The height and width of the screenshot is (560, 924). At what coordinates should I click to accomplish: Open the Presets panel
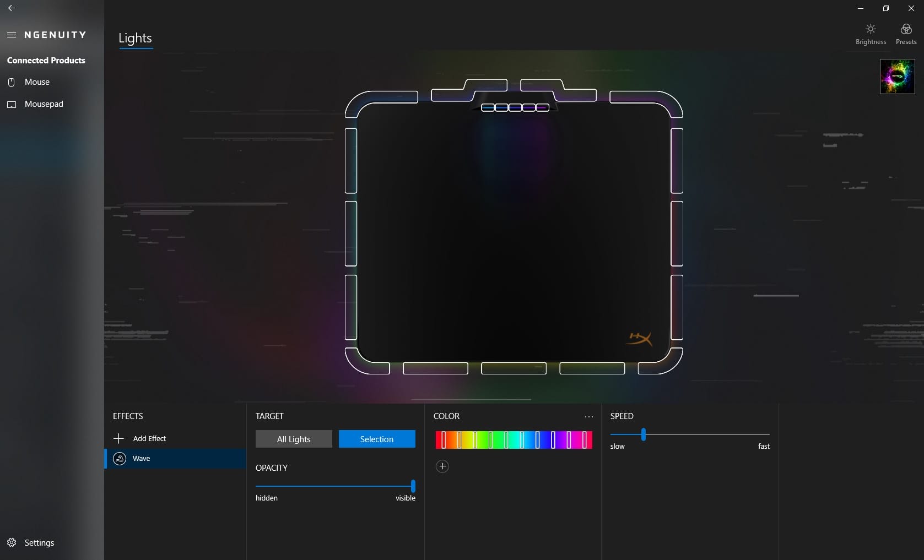tap(906, 34)
